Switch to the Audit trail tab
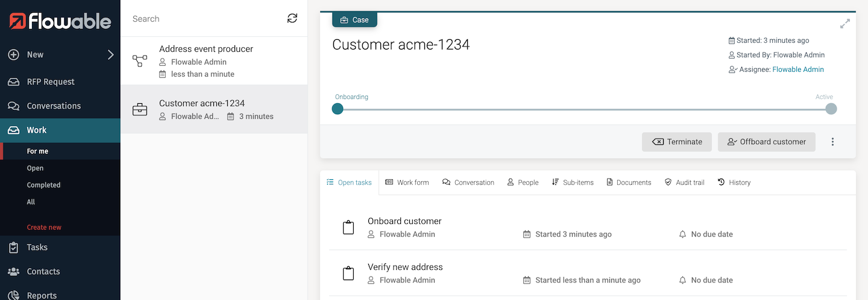This screenshot has width=868, height=300. [684, 182]
